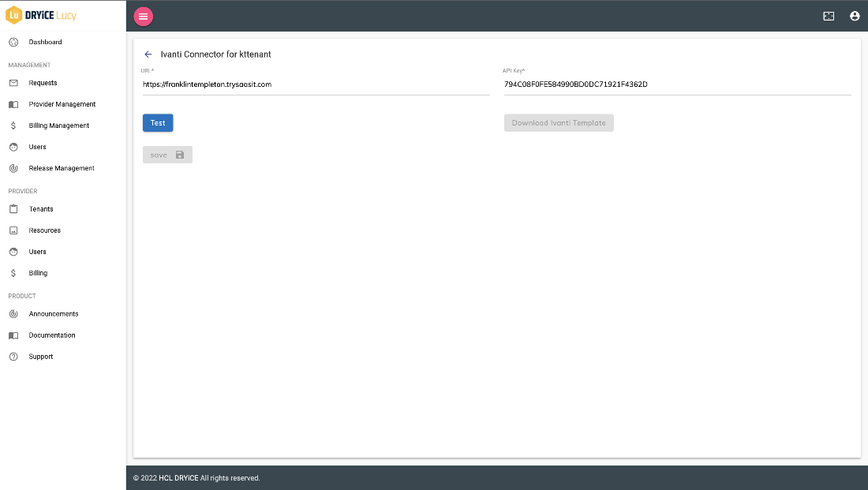Click the Documentation book icon
The height and width of the screenshot is (490, 868).
pyautogui.click(x=14, y=335)
